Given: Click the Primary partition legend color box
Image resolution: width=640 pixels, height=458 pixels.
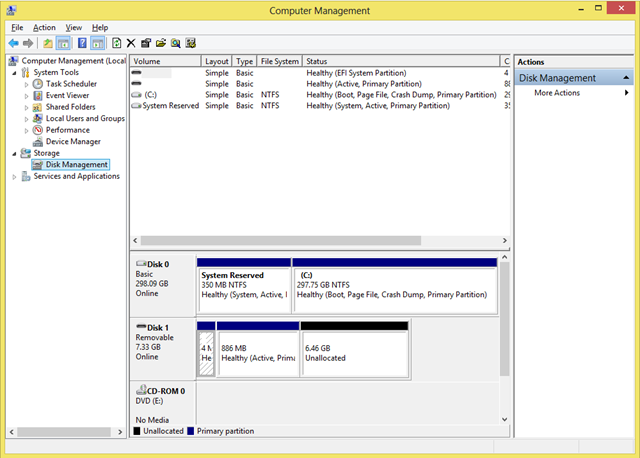Looking at the screenshot, I should [191, 431].
